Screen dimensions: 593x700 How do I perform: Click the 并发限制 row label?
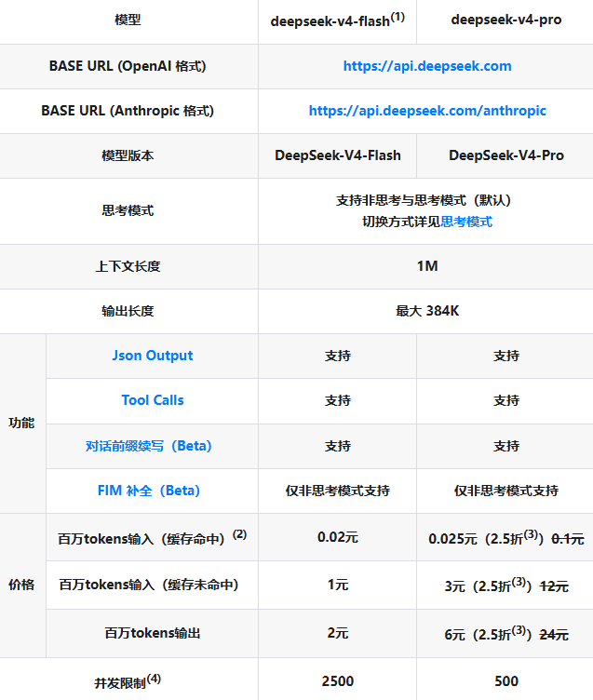pyautogui.click(x=128, y=681)
